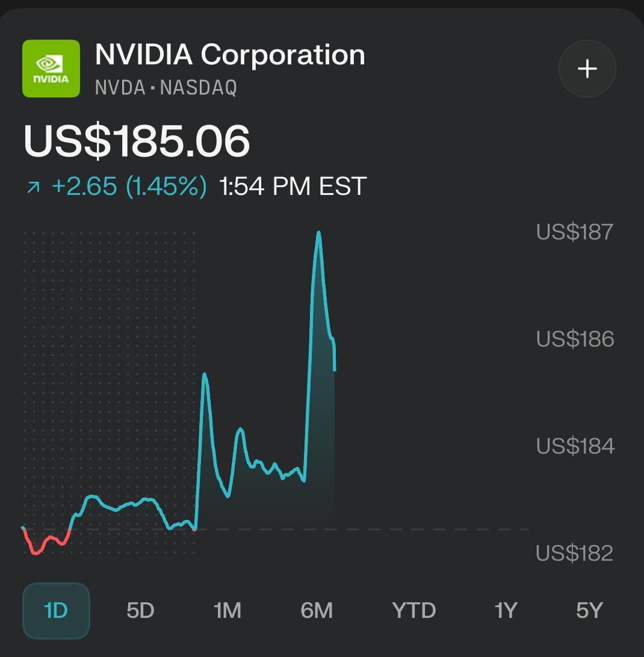Click the US$187 axis label
Viewport: 644px width, 657px height.
pyautogui.click(x=575, y=232)
